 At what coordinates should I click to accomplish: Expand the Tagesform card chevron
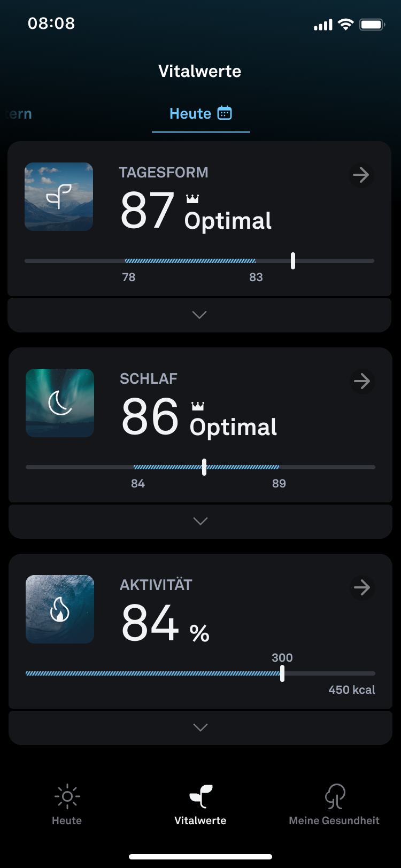[x=199, y=315]
